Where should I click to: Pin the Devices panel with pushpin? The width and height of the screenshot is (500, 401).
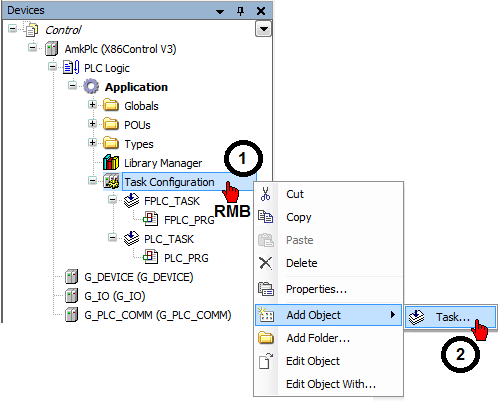coord(240,11)
